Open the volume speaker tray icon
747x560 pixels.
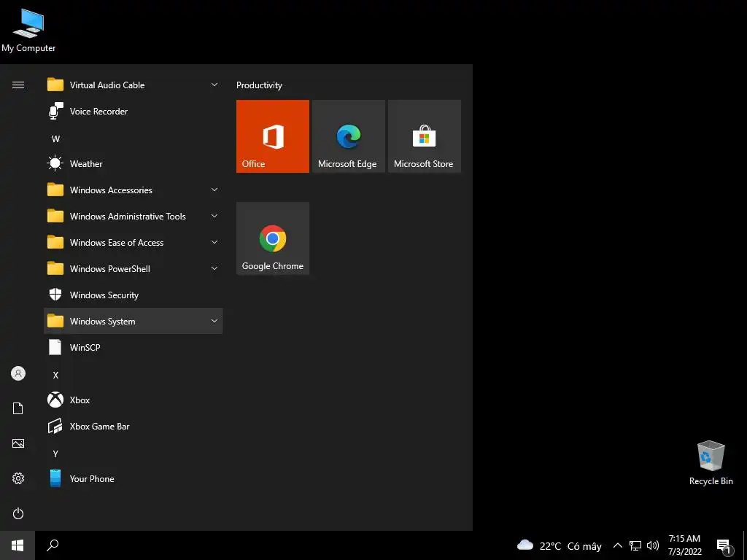pyautogui.click(x=653, y=545)
